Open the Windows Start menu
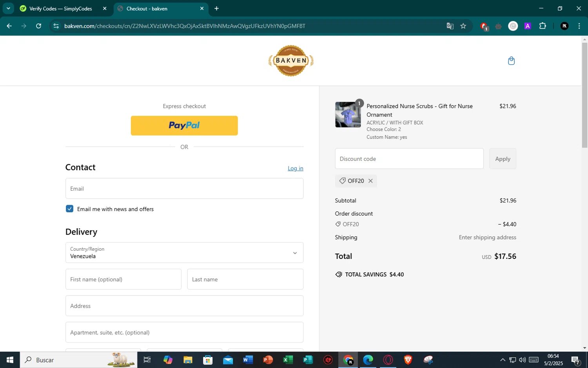 click(x=10, y=360)
